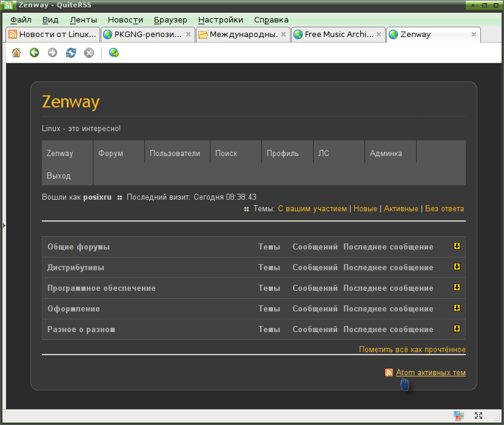Open the Пользователи page link
504x425 pixels.
[x=175, y=154]
